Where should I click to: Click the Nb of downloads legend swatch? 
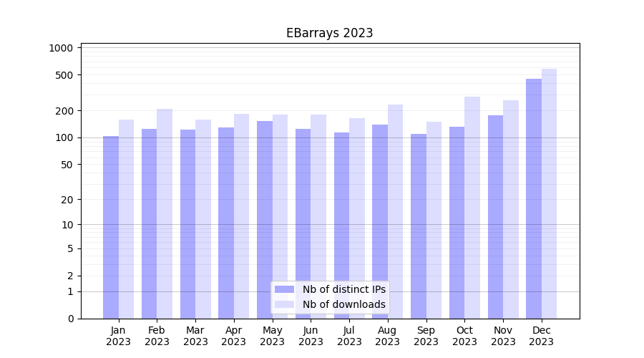284,304
